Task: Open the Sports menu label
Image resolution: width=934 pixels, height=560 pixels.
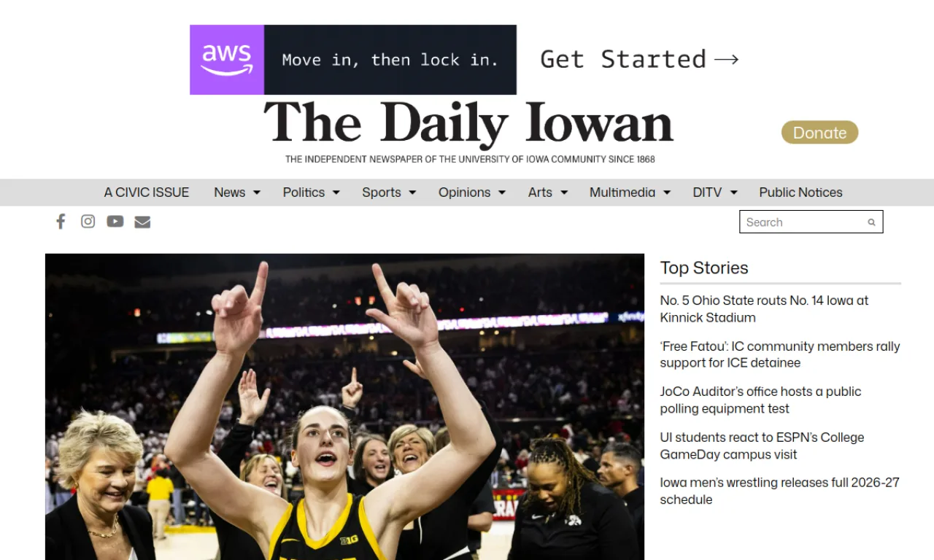Action: click(382, 192)
